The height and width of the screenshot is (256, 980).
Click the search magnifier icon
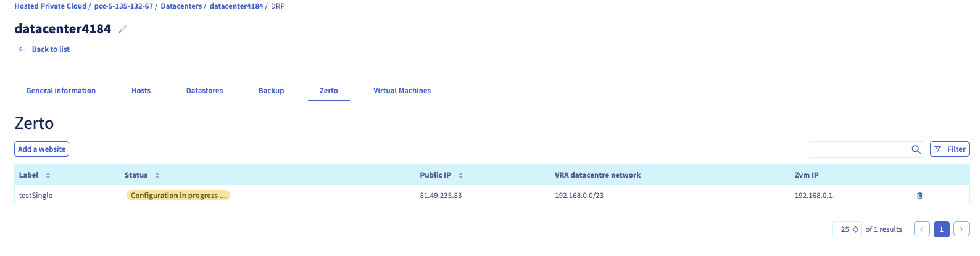[x=916, y=149]
